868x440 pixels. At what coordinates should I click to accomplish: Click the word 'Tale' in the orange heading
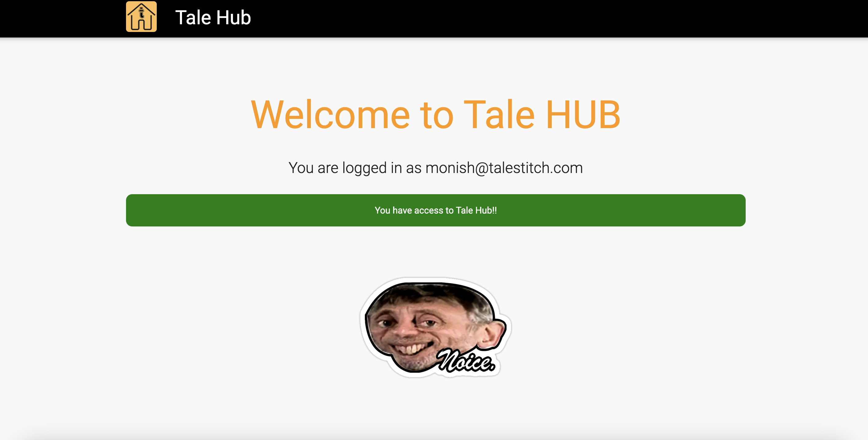(499, 115)
